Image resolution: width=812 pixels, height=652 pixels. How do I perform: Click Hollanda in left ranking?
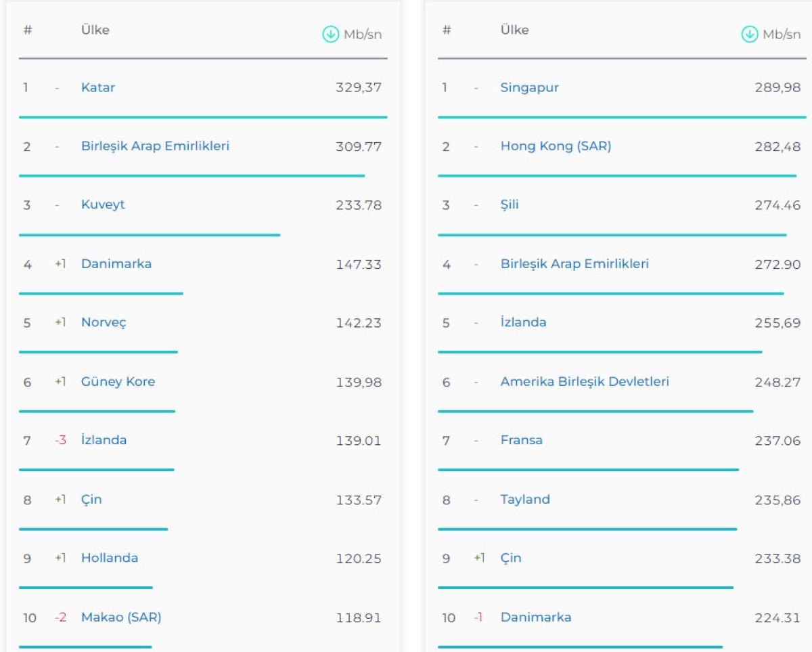(x=110, y=558)
